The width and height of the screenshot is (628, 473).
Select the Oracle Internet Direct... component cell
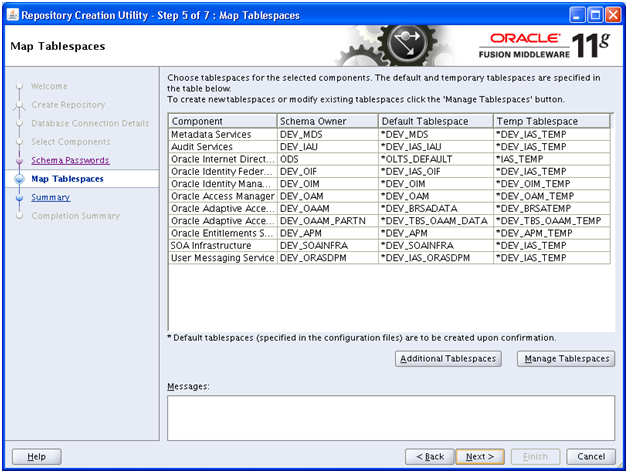223,159
